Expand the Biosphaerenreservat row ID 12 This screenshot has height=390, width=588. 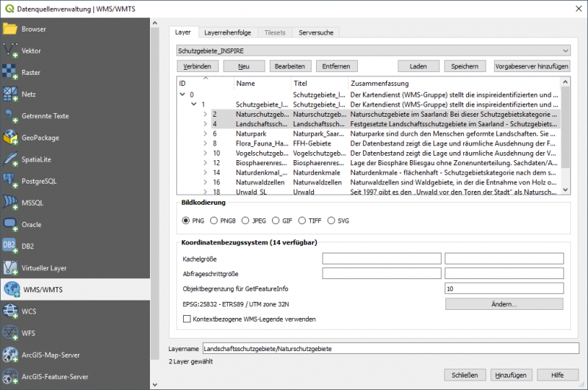point(205,162)
